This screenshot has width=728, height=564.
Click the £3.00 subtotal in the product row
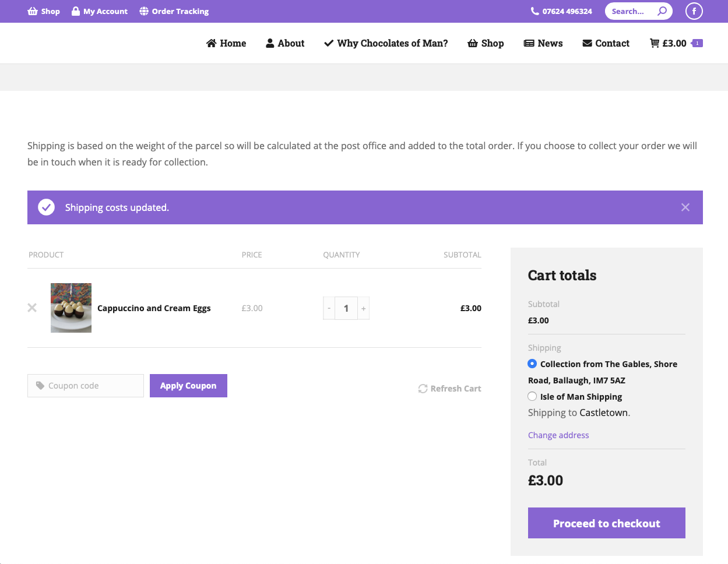(471, 308)
